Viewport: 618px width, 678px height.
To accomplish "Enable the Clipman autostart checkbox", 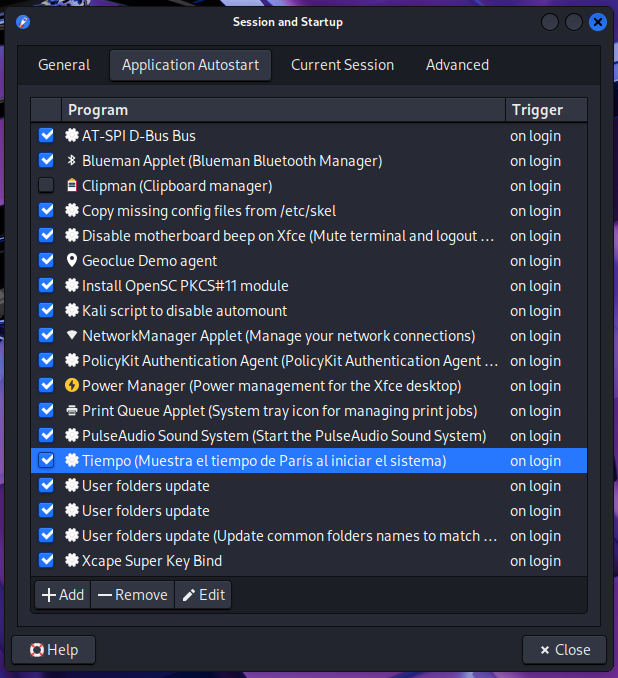I will (46, 186).
